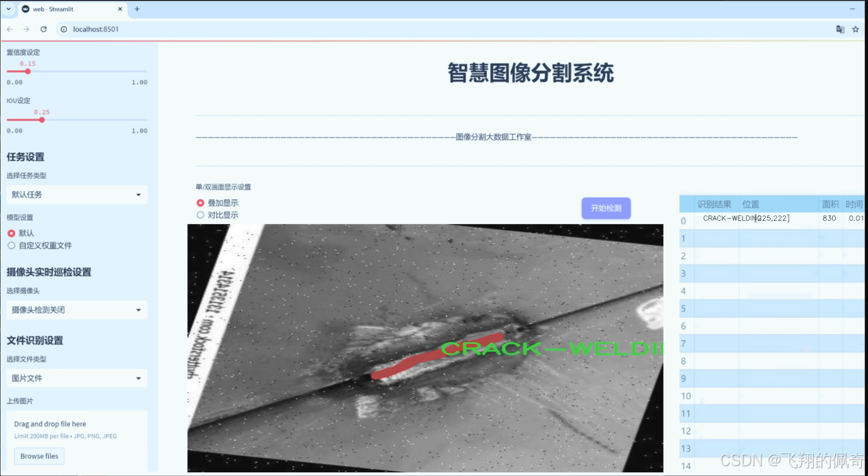The image size is (868, 476).
Task: Open the tab search chevron
Action: [8, 9]
